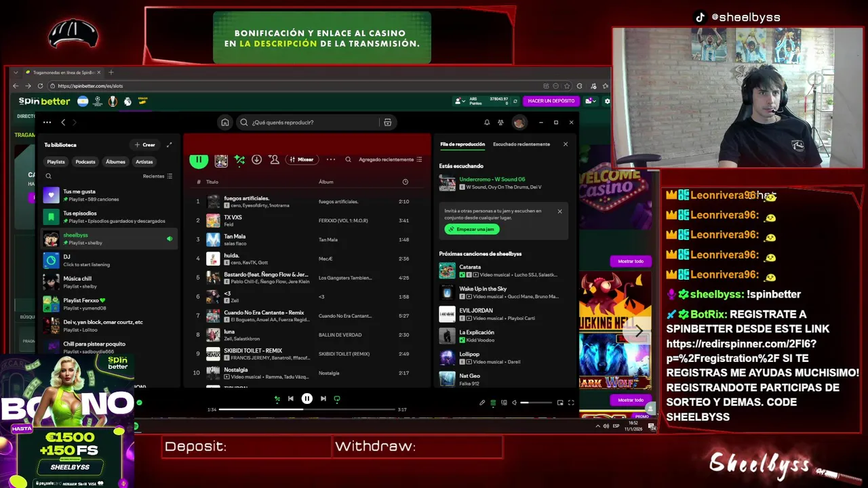Pause playback in the player bar
This screenshot has height=488, width=868.
[x=307, y=399]
